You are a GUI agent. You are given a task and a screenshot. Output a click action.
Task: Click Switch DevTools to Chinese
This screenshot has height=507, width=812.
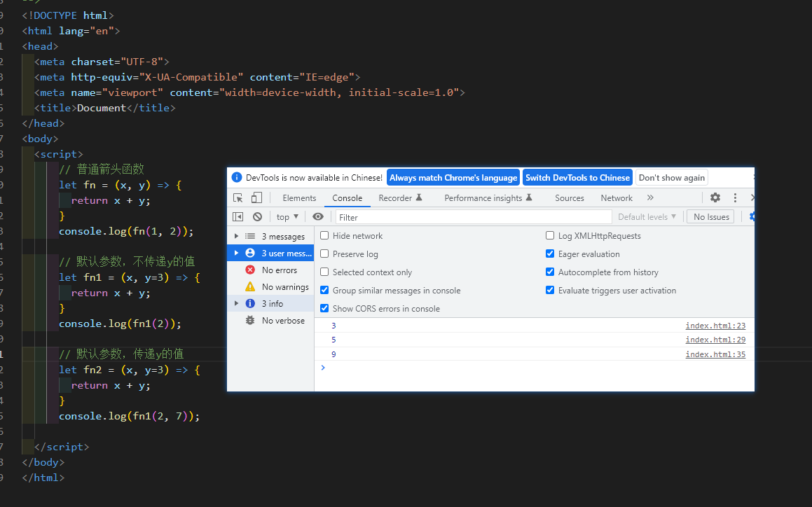pyautogui.click(x=577, y=178)
